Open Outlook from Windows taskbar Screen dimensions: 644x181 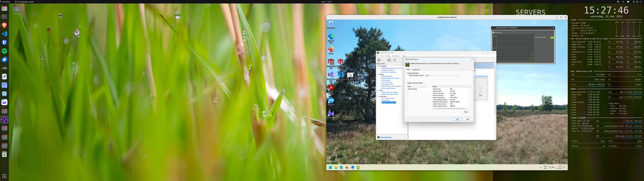353,167
